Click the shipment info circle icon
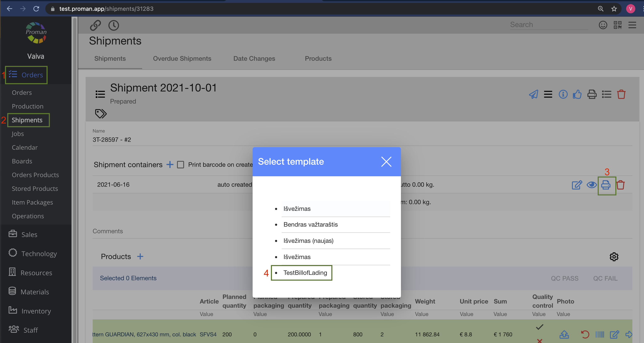This screenshot has height=343, width=644. click(x=563, y=94)
